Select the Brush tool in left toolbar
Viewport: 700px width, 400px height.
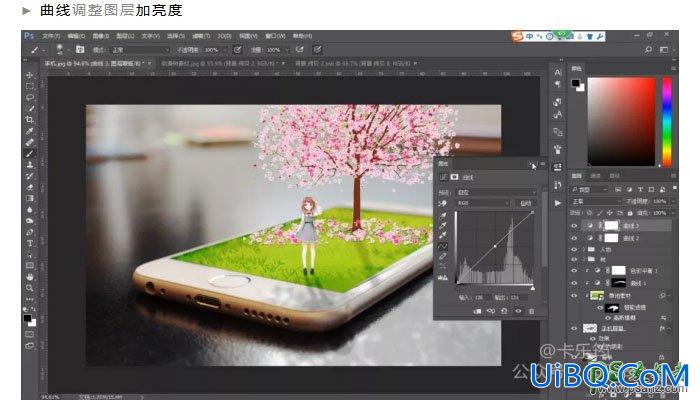[x=30, y=154]
